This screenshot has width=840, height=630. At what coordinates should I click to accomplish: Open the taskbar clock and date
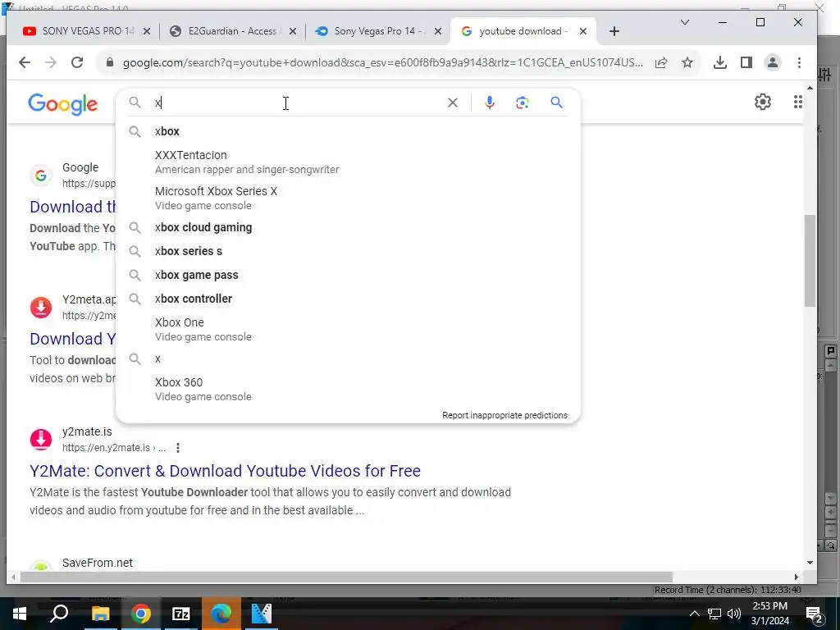pyautogui.click(x=769, y=614)
